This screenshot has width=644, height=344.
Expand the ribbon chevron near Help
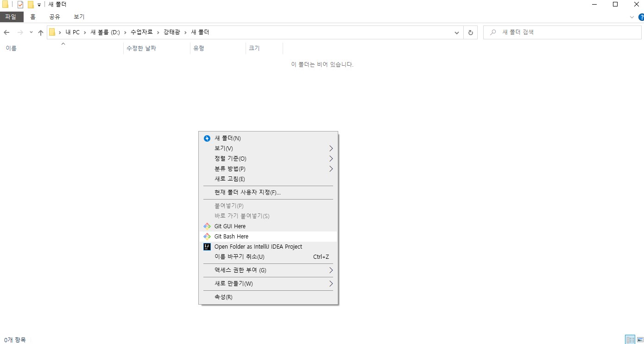632,17
